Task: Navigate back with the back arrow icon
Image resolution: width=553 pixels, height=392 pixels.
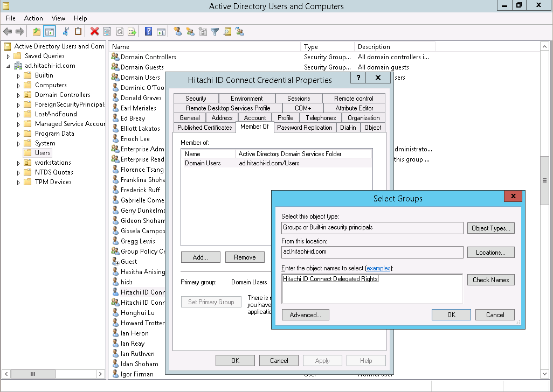Action: click(8, 31)
